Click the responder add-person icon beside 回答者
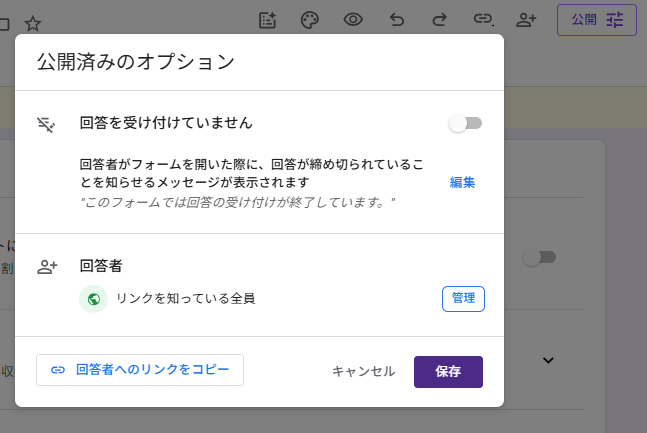The image size is (647, 433). pos(47,267)
